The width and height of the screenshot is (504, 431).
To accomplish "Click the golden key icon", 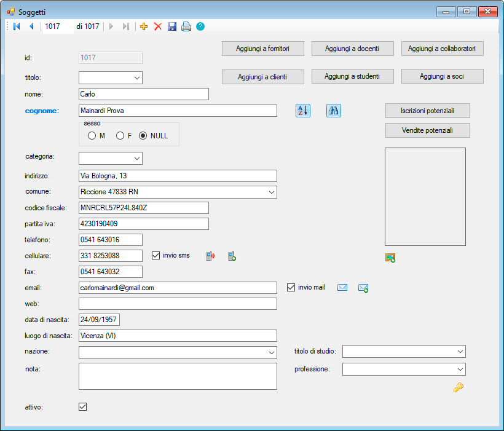I will pyautogui.click(x=459, y=387).
